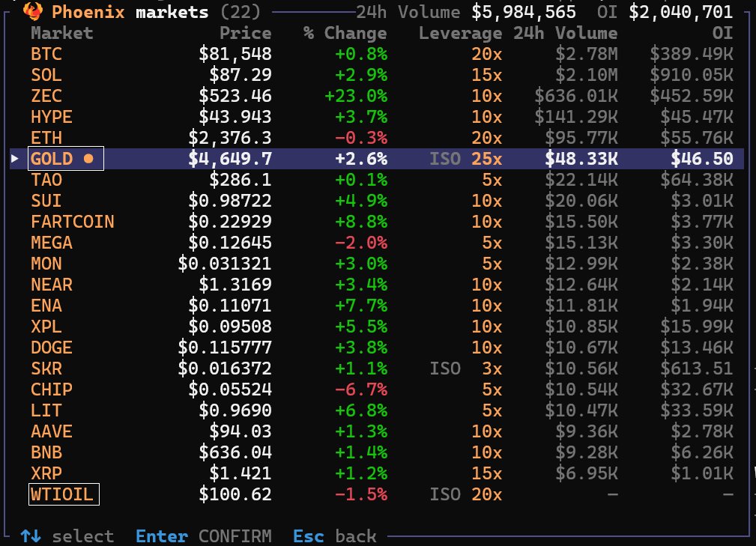Click the 24h Volume column header
This screenshot has height=546, width=756.
pos(565,33)
